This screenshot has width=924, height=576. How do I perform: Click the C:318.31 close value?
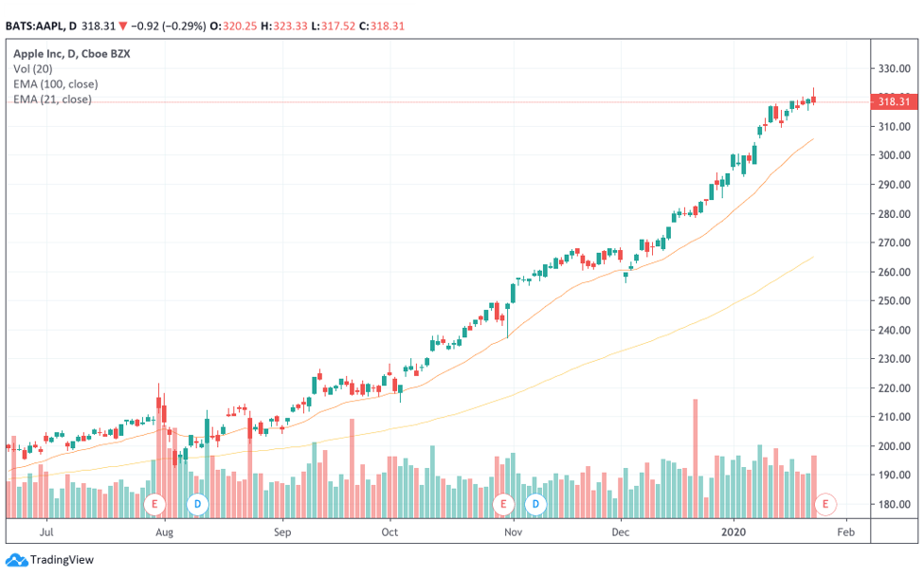coord(382,26)
